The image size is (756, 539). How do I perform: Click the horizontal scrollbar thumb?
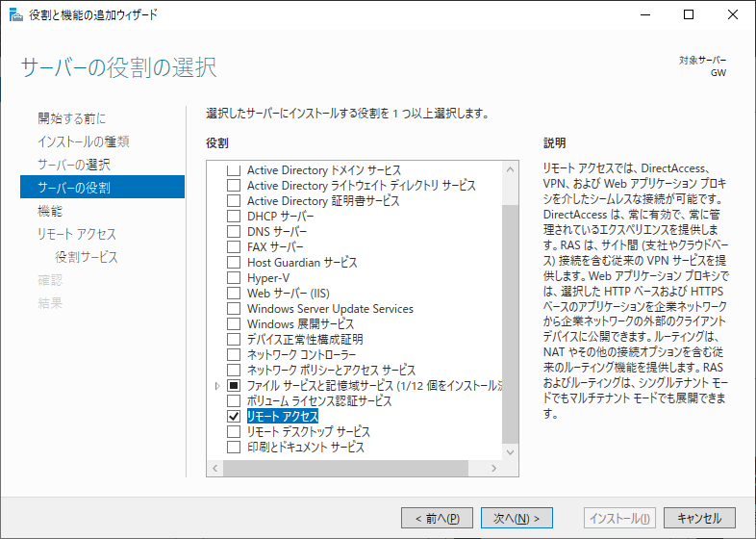coord(345,468)
